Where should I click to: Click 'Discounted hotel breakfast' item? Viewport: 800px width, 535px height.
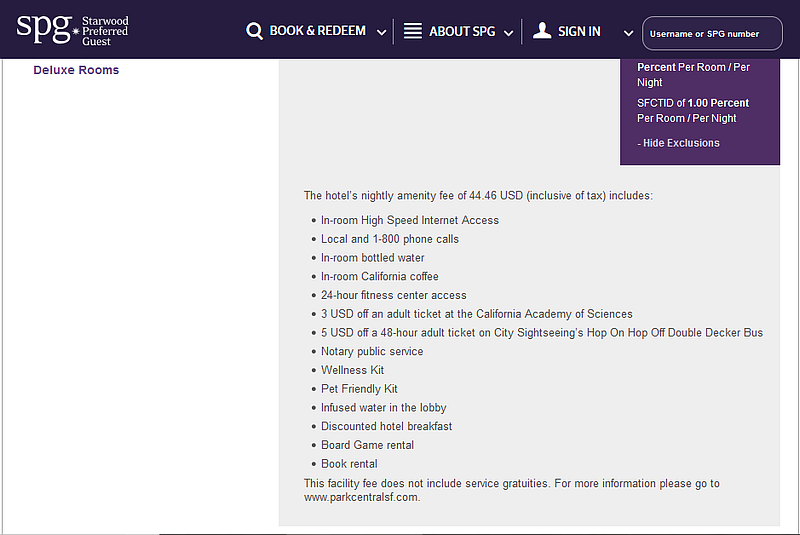pos(386,426)
